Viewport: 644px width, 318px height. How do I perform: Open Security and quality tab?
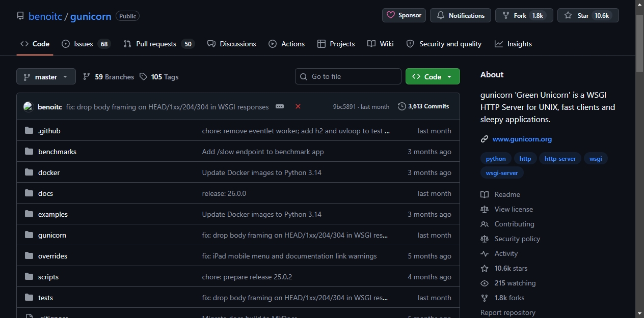[444, 44]
